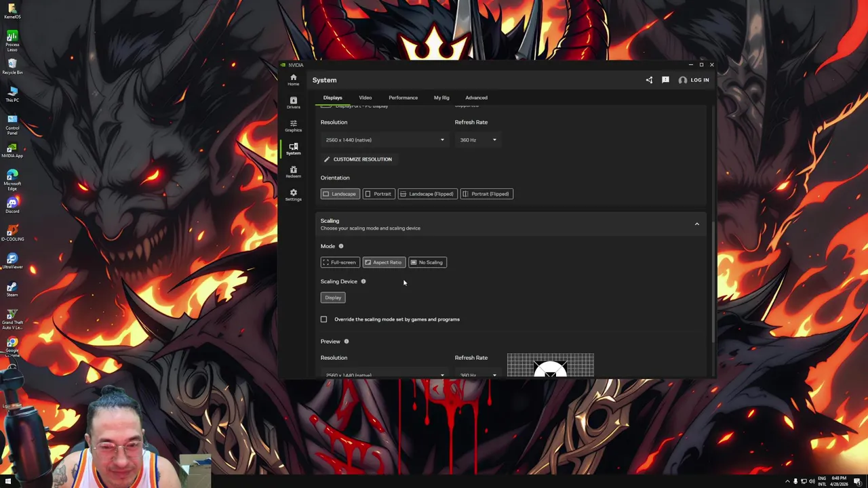Click the volume icon in system tray
The image size is (868, 488).
[812, 481]
